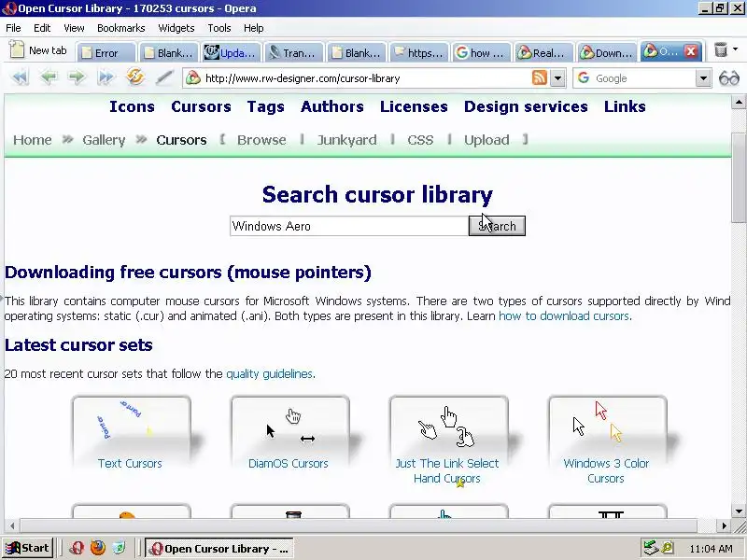Open the dropdown arrow beside the trash can
Screen dimensions: 747x560
[x=735, y=49]
